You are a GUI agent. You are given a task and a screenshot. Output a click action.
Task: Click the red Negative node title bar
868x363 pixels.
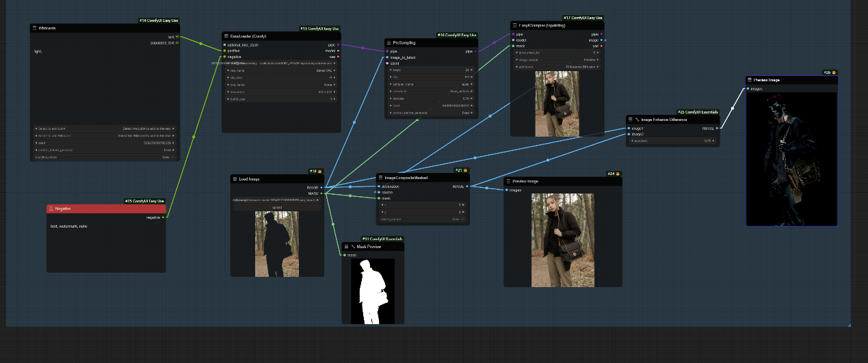(106, 209)
